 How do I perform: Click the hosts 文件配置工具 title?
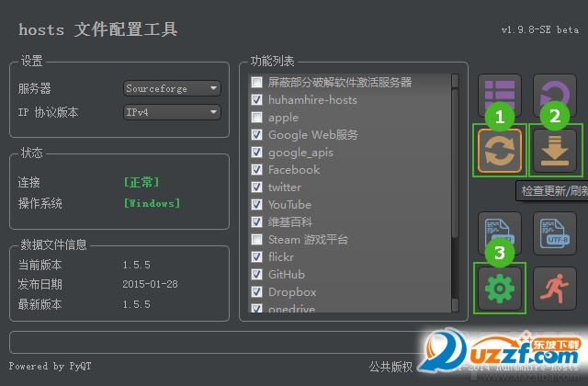[98, 29]
